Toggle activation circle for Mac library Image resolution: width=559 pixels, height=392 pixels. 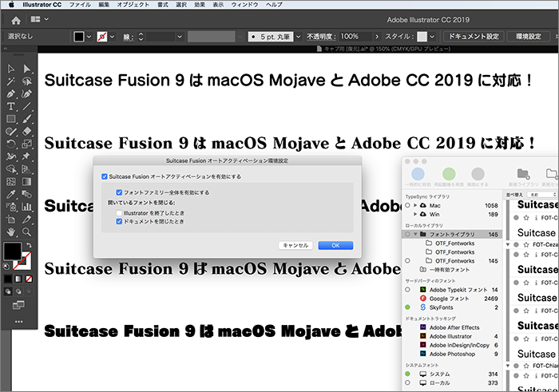407,205
